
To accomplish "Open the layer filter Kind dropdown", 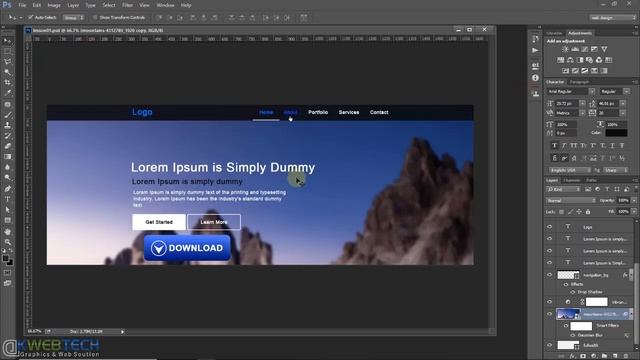I will click(x=563, y=189).
